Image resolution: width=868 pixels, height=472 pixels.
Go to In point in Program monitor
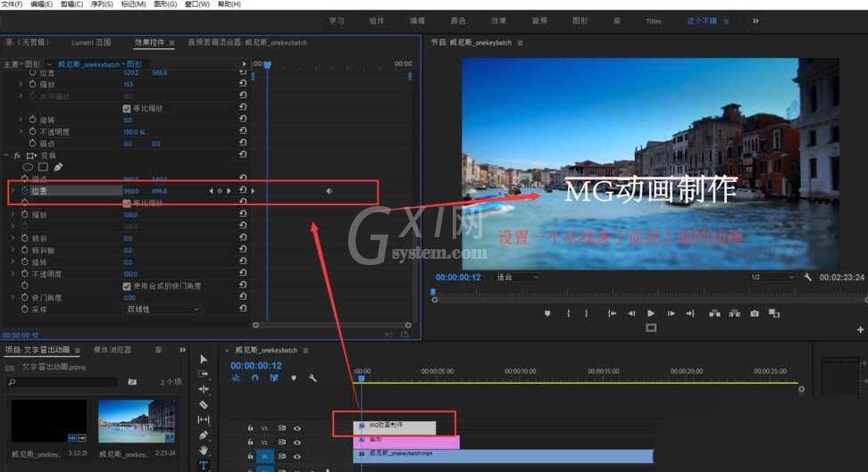(x=612, y=313)
